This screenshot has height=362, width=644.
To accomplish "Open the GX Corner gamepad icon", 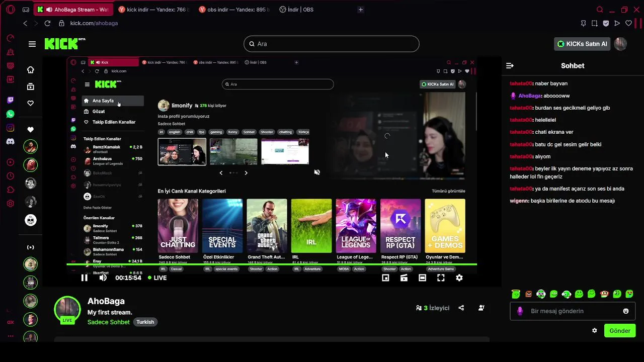I will tap(26, 10).
